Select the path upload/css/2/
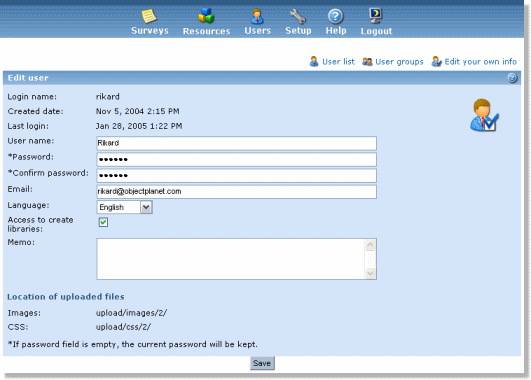531x380 pixels. [x=123, y=327]
